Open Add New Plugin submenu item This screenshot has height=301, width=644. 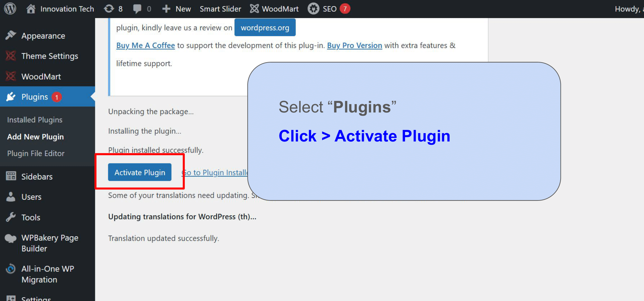[x=35, y=137]
